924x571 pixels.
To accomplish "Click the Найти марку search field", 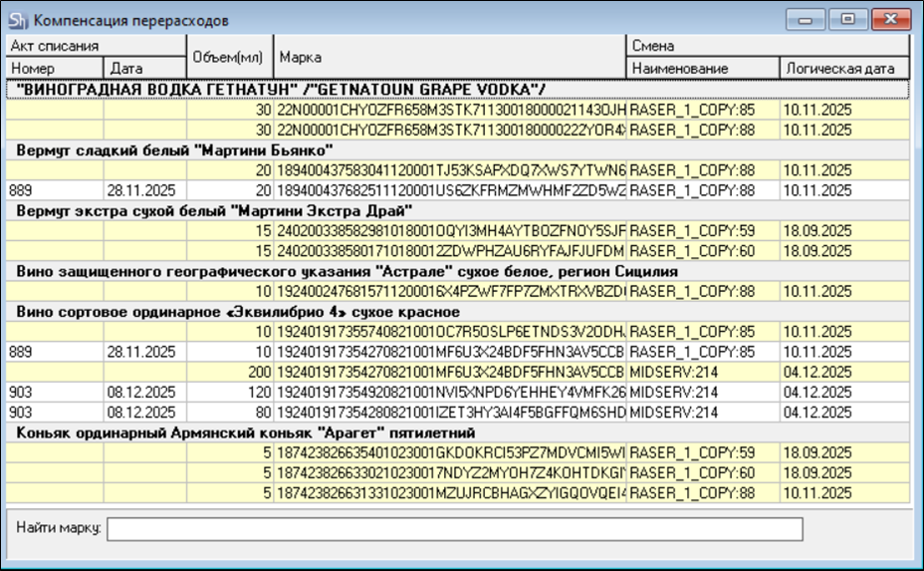I will click(454, 527).
